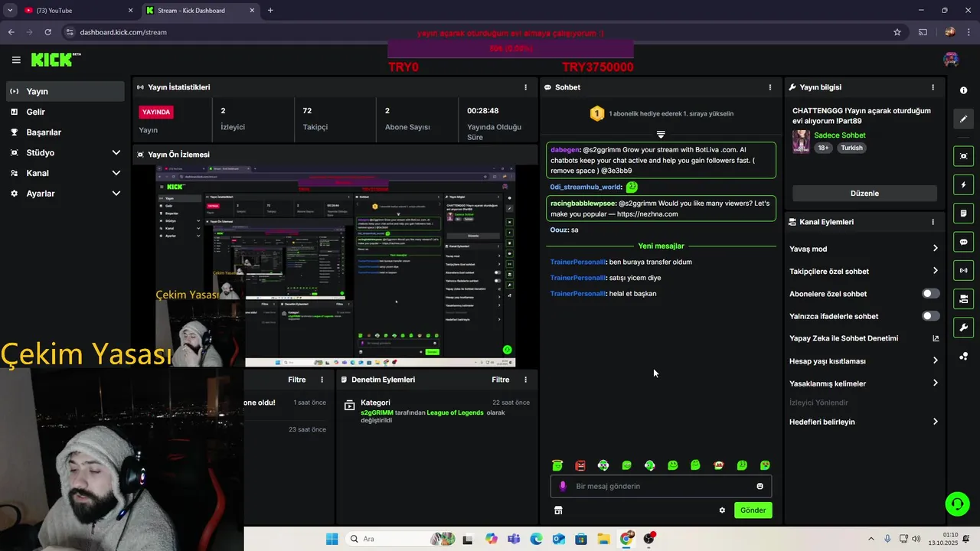This screenshot has height=551, width=980.
Task: Click the lightning bolt icon in right sidebar
Action: pos(963,185)
